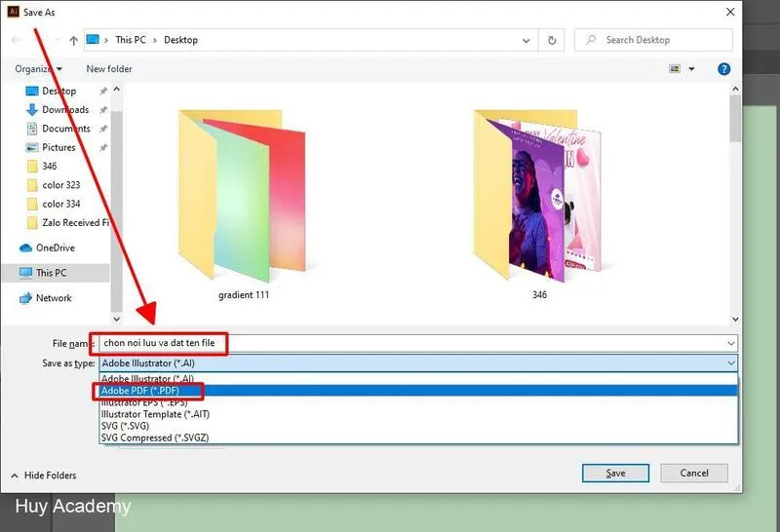The width and height of the screenshot is (780, 532).
Task: Click the pin icon beside Desktop
Action: tap(103, 91)
